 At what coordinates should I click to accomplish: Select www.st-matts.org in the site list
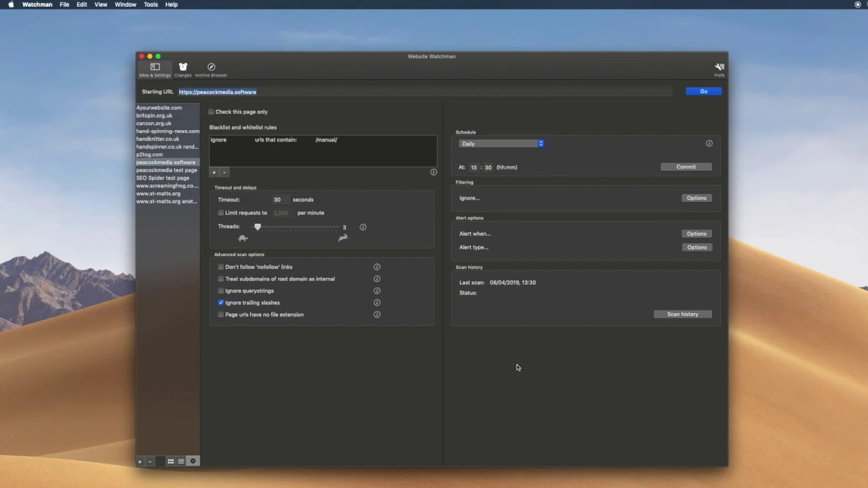[x=167, y=194]
